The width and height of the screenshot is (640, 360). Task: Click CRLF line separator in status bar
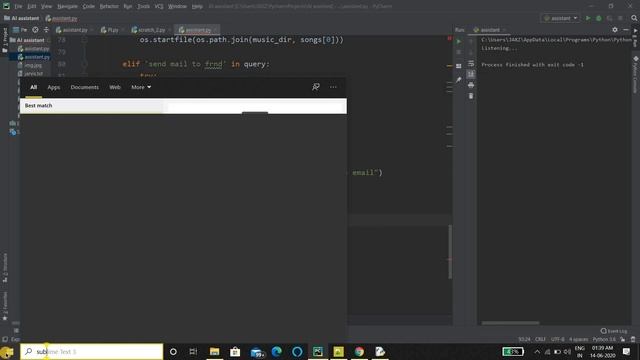point(540,339)
